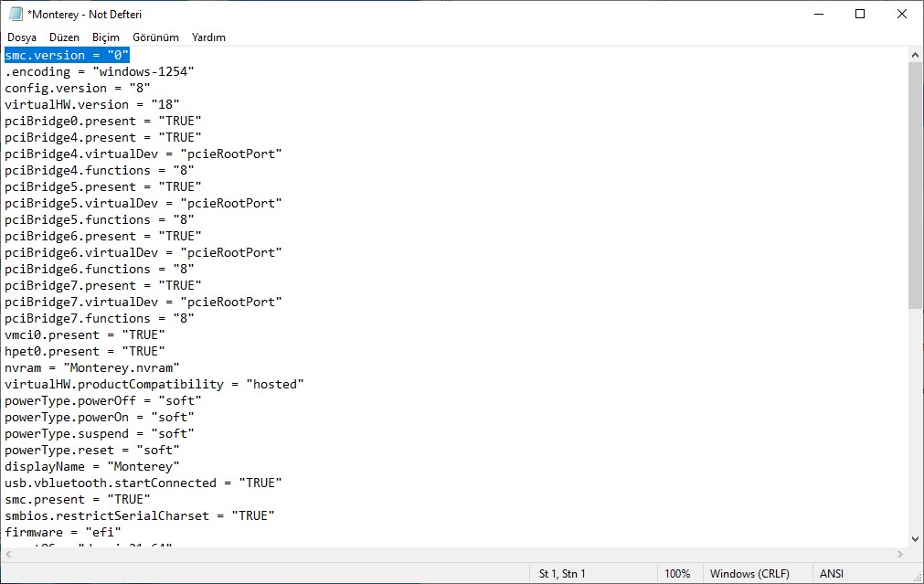Click the horizontal scrollbar right arrow
Screen dimensions: 924x584
point(900,554)
